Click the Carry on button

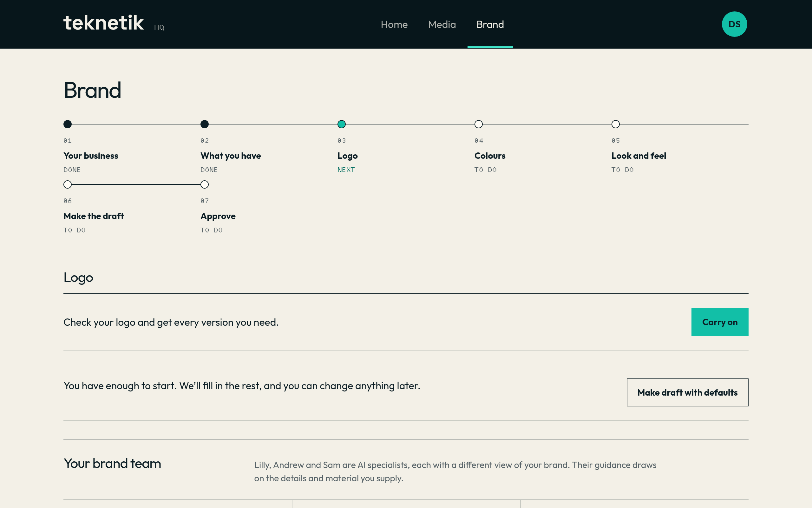[x=720, y=322]
